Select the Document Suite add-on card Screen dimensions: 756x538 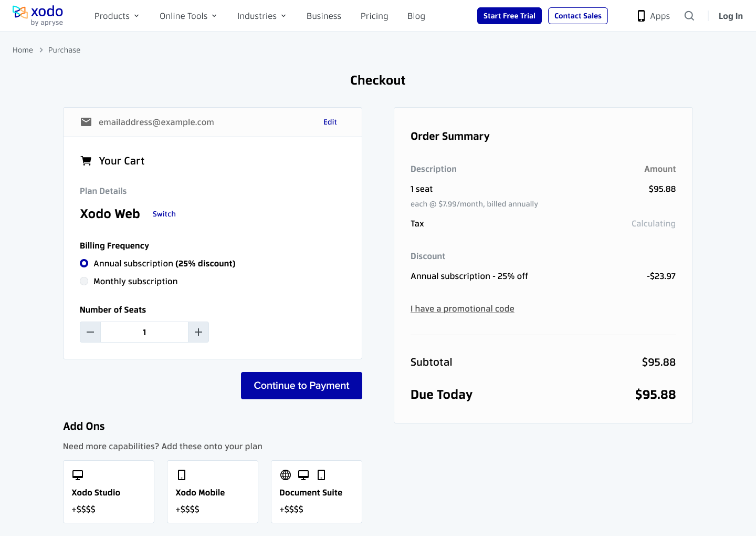coord(317,492)
